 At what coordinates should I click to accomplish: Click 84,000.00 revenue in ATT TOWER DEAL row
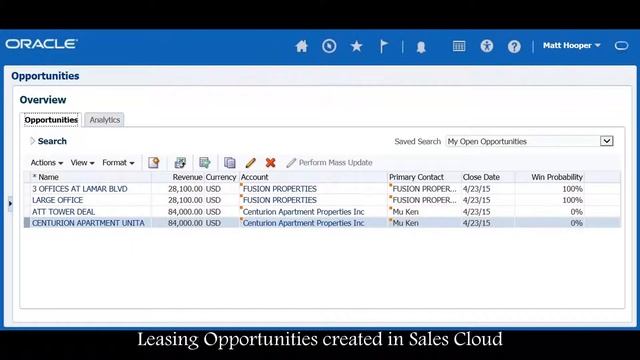pyautogui.click(x=185, y=211)
